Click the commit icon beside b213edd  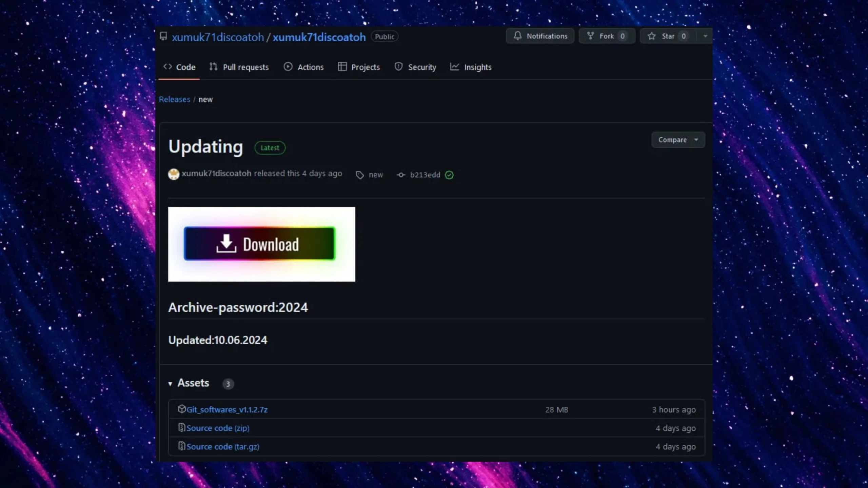click(401, 175)
